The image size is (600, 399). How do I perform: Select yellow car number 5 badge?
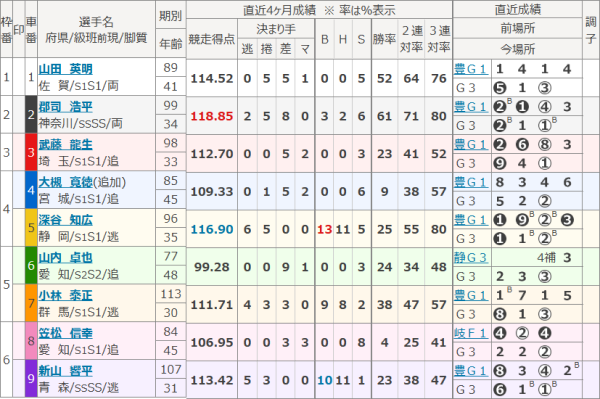[31, 228]
